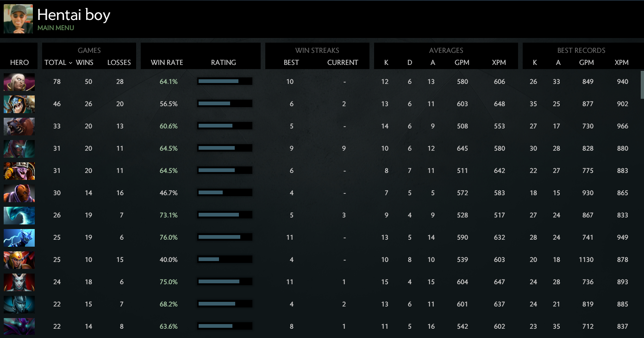Image resolution: width=644 pixels, height=338 pixels.
Task: Open the Ursa hero stats portrait
Action: [x=19, y=126]
